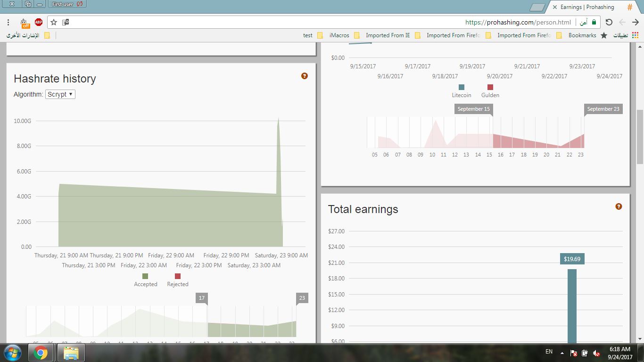The width and height of the screenshot is (644, 362).
Task: Click the September 15 range handle
Action: click(474, 109)
